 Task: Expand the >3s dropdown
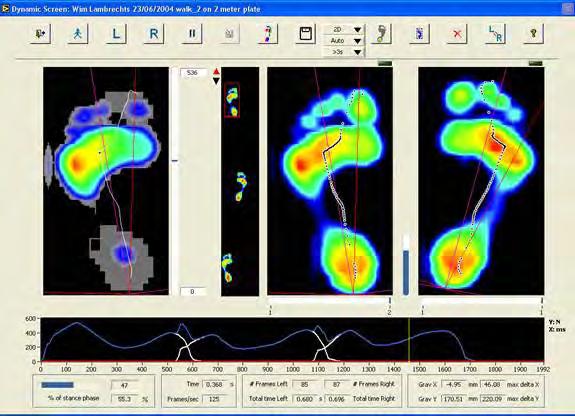tap(358, 52)
